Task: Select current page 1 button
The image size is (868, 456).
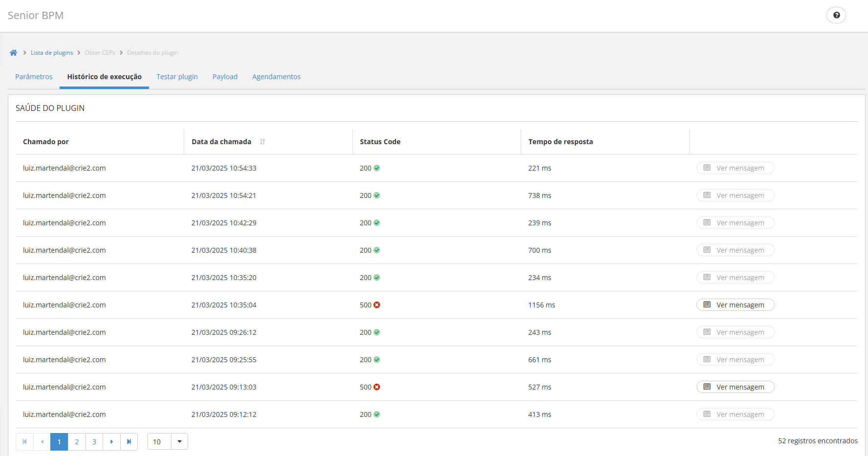Action: [59, 442]
